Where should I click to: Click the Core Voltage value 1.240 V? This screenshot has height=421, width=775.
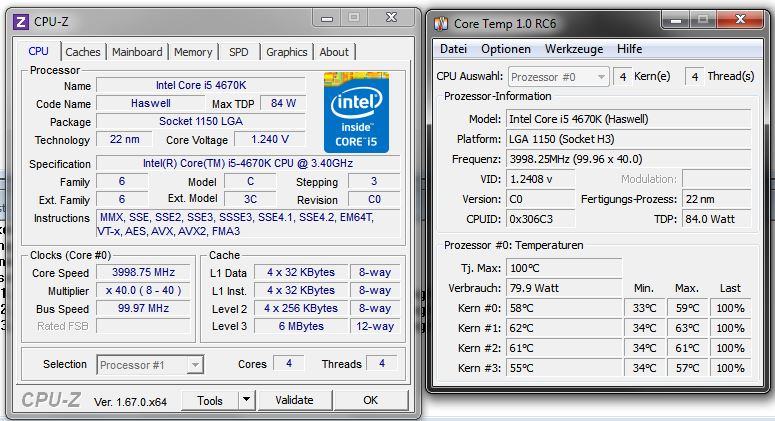coord(270,139)
